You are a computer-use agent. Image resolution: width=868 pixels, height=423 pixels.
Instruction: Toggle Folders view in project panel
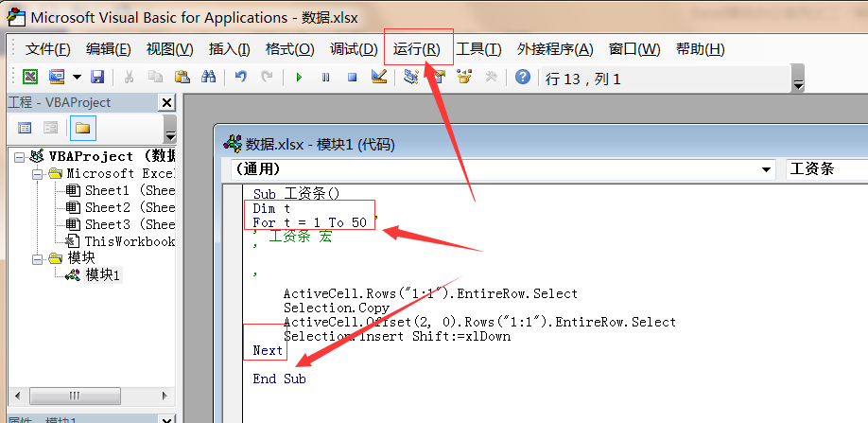pyautogui.click(x=83, y=129)
